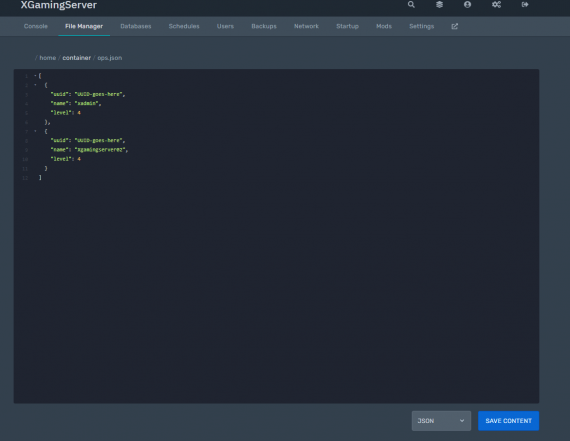This screenshot has height=441, width=570.
Task: Switch to the Databases tab
Action: [136, 26]
